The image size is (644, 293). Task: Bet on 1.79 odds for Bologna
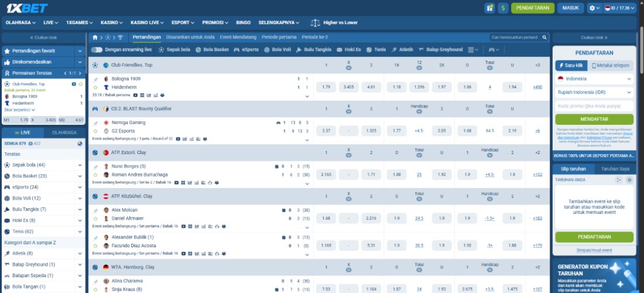[x=326, y=87]
